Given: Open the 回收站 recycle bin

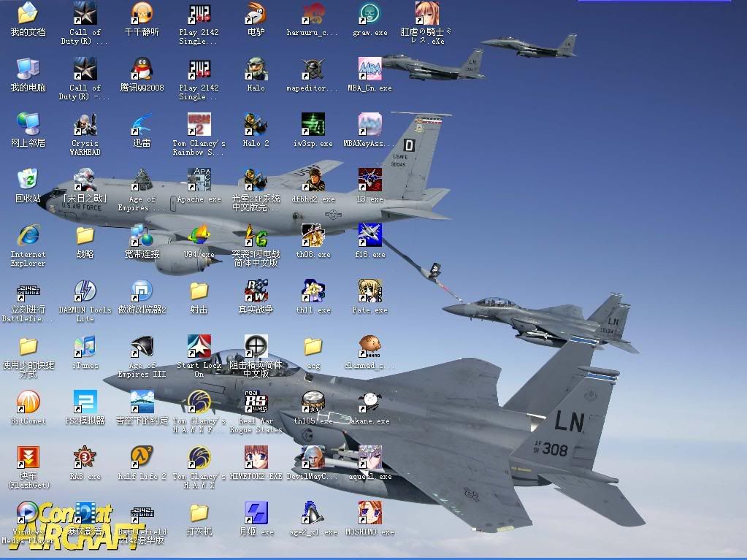Looking at the screenshot, I should pyautogui.click(x=28, y=180).
